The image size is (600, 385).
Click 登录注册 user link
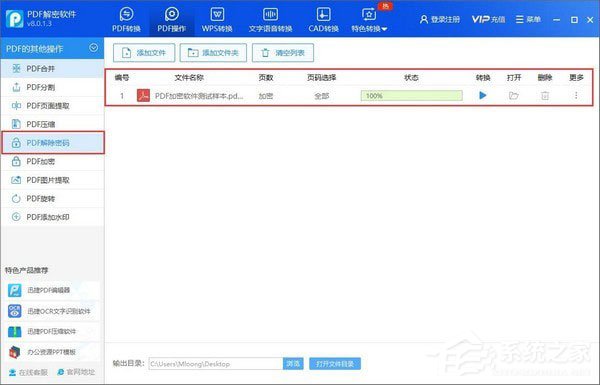(440, 19)
